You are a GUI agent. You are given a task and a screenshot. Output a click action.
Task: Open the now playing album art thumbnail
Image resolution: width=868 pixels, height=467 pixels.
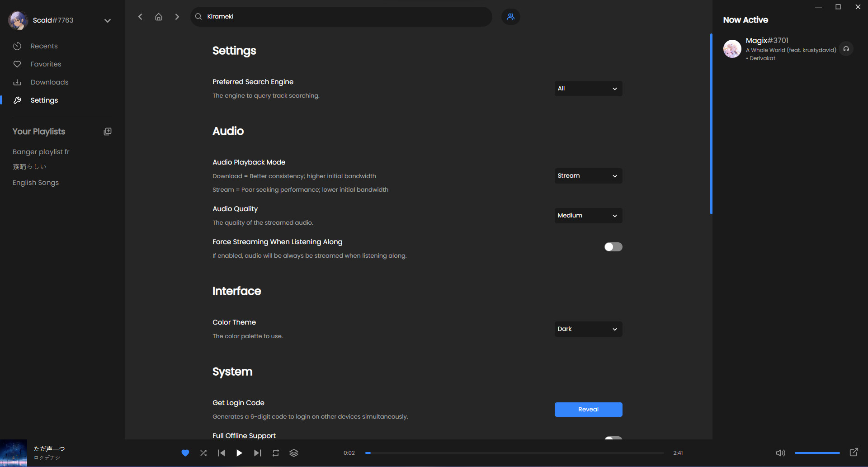point(14,453)
